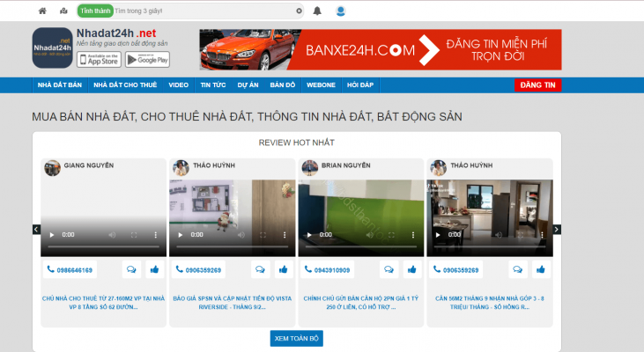The height and width of the screenshot is (352, 644).
Task: Comment on Giang Nguyên's review
Action: [131, 269]
